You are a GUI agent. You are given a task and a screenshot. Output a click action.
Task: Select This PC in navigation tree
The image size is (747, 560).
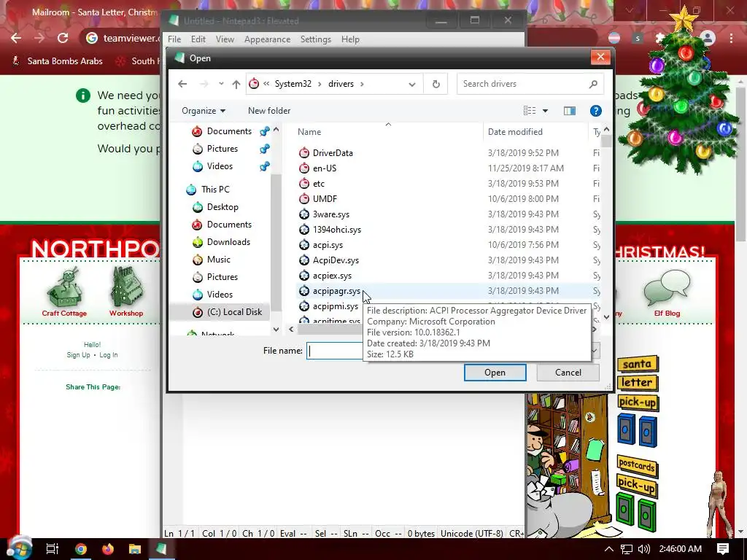point(215,190)
